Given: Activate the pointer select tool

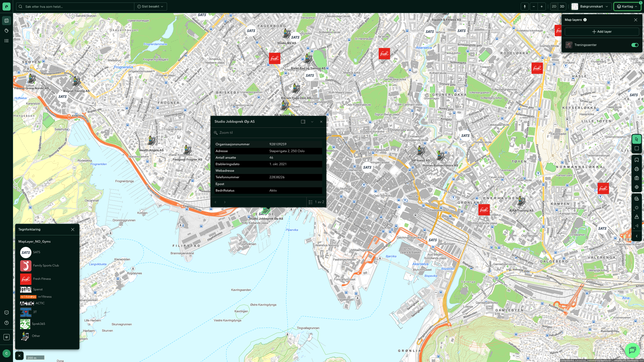Looking at the screenshot, I should coord(637,139).
